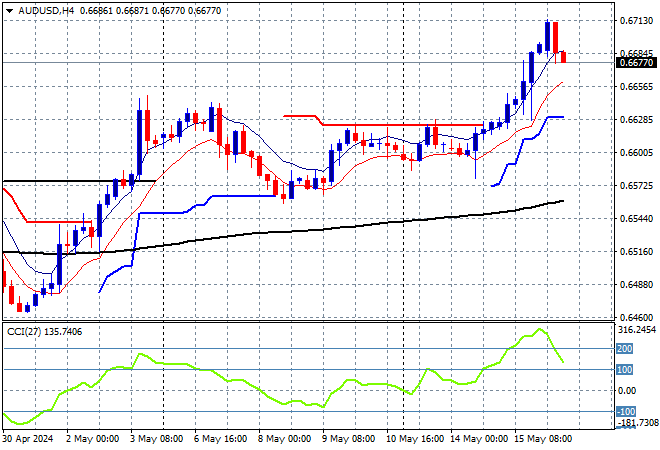Click the 0.66005 price axis label

pyautogui.click(x=636, y=153)
